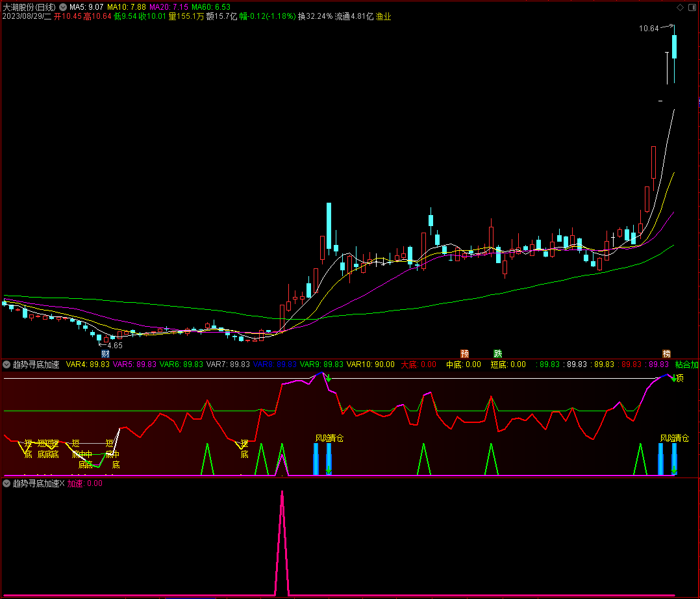Click the VAR10: 90.00 label
Screen dimensions: 700x599
coord(371,364)
